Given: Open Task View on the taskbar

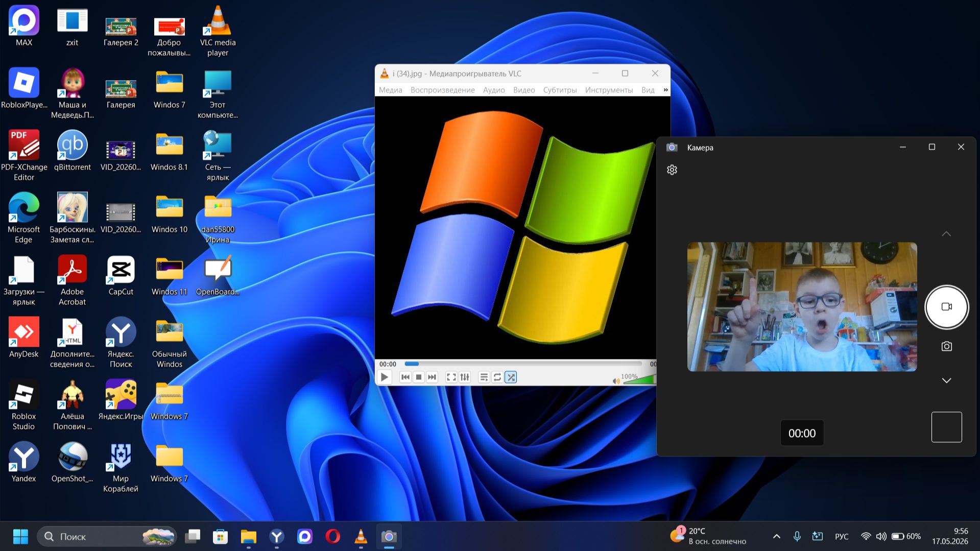Looking at the screenshot, I should [x=193, y=537].
